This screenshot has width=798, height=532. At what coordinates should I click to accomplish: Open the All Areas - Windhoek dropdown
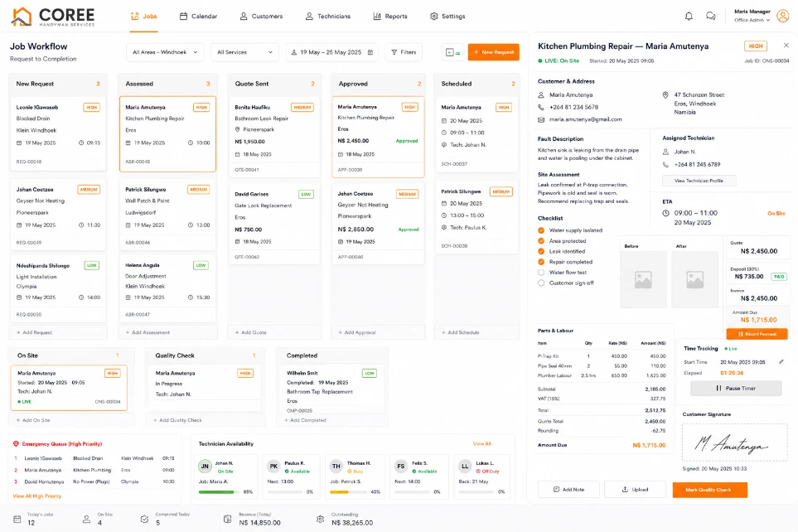(x=165, y=52)
